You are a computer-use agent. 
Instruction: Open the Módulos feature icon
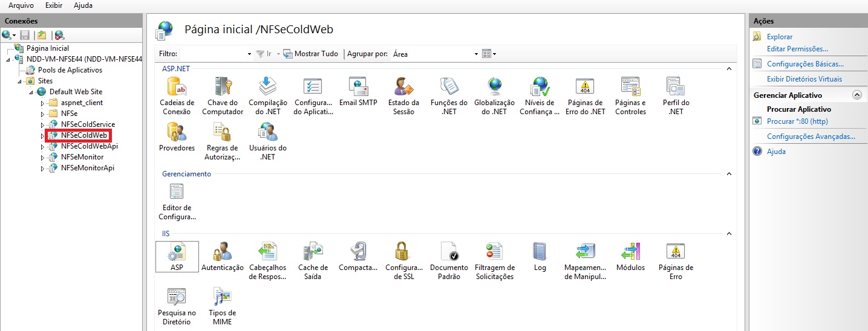coord(630,251)
